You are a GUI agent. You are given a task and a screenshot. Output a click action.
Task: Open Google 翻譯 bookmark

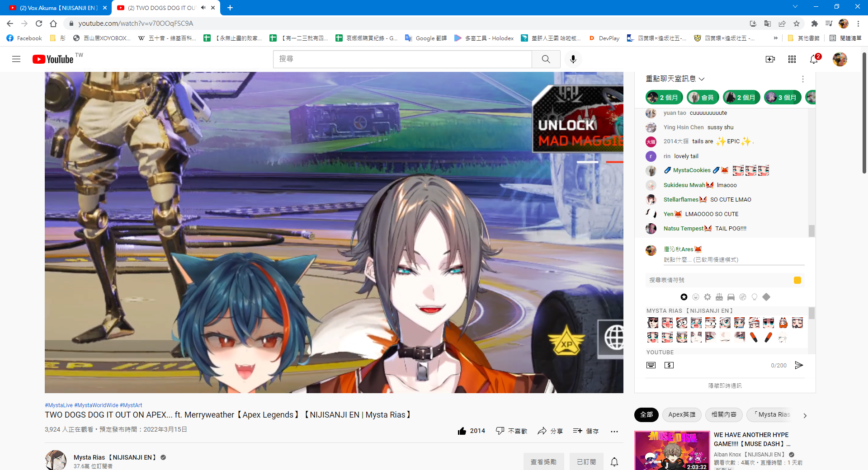426,38
